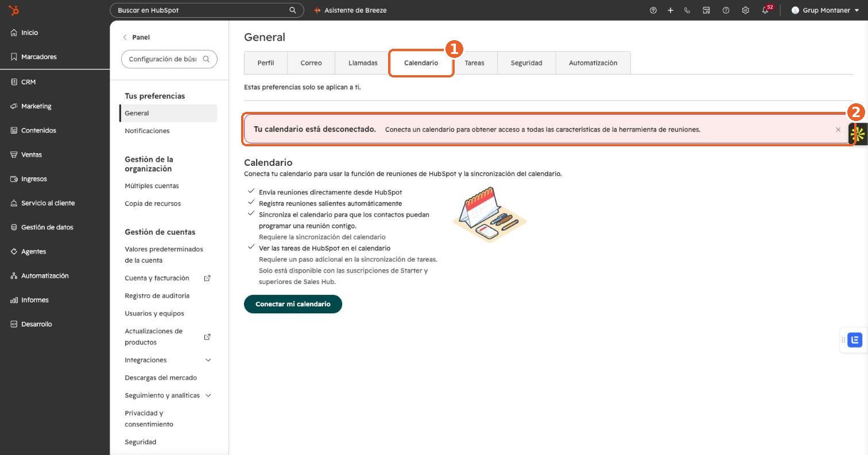This screenshot has width=868, height=455.
Task: Open Asistente de Breeze
Action: click(x=350, y=10)
